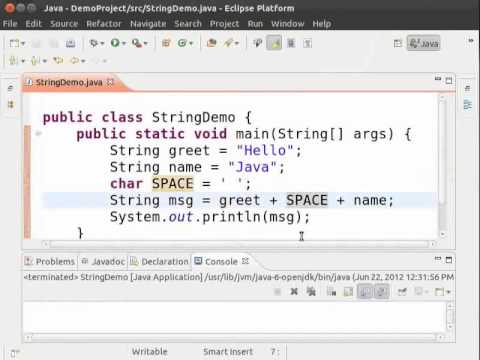The height and width of the screenshot is (360, 480).
Task: Open the New Java Class dropdown arrow
Action: (x=191, y=43)
